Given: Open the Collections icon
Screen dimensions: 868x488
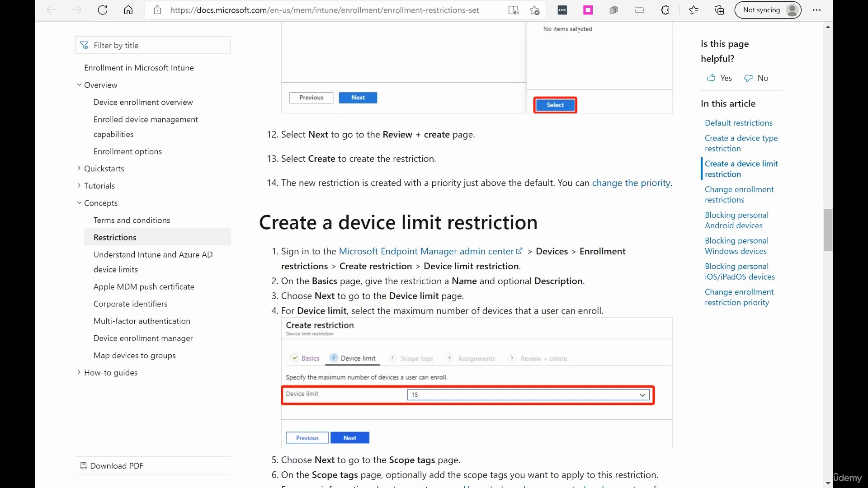Looking at the screenshot, I should point(720,10).
